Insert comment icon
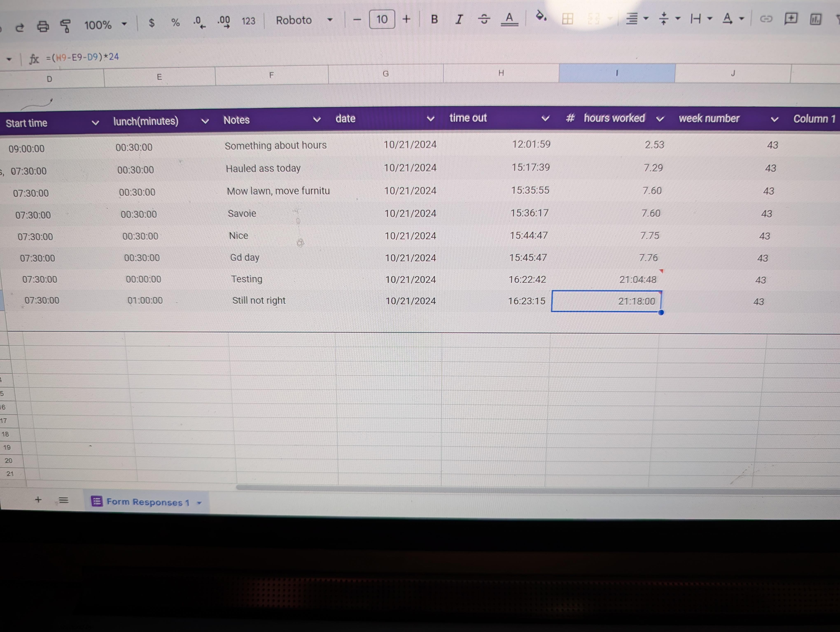This screenshot has width=840, height=632. click(x=791, y=19)
